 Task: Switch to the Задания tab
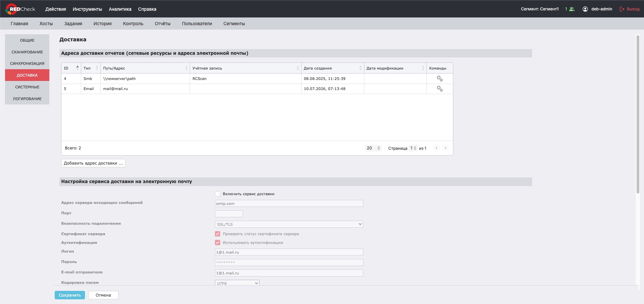click(73, 24)
